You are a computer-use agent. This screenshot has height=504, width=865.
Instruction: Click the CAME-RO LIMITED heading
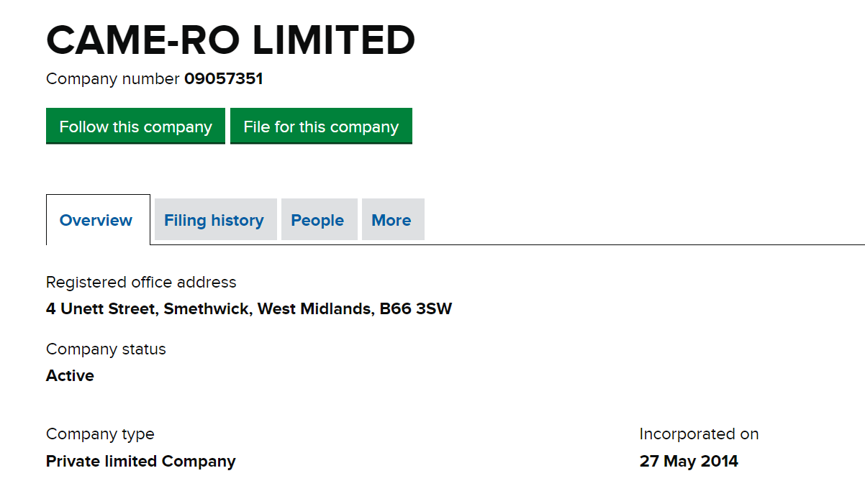pyautogui.click(x=230, y=40)
